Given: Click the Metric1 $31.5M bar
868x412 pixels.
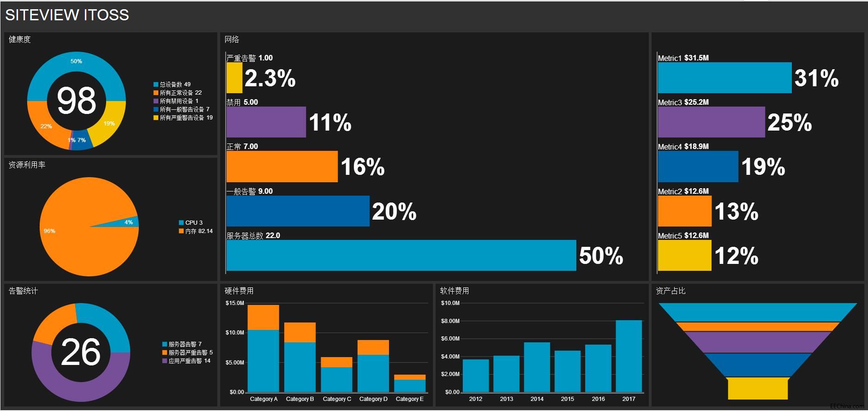Looking at the screenshot, I should point(724,78).
